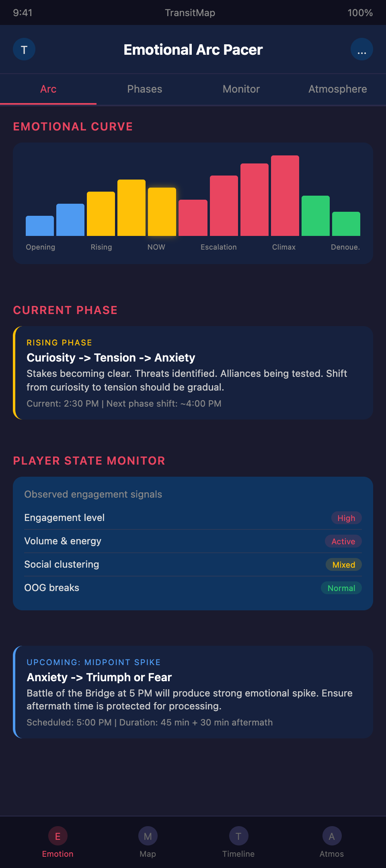Click the Normal OOG breaks badge

point(341,588)
